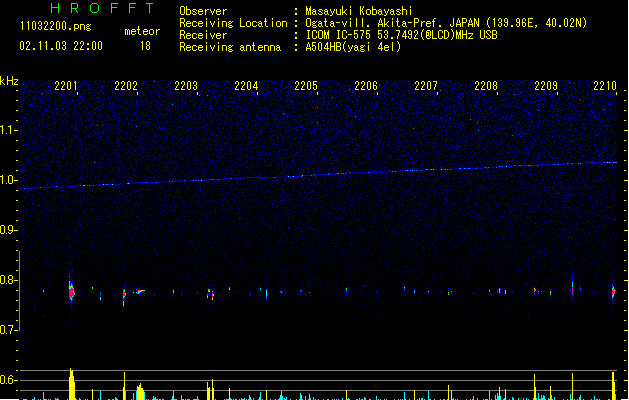
Task: Click time marker 2210
Action: [x=605, y=86]
